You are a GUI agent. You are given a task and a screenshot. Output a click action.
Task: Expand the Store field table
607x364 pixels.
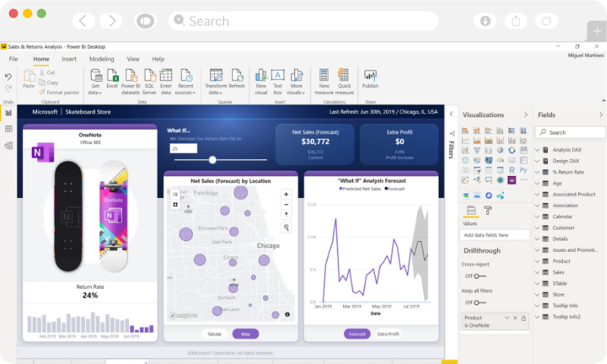coord(537,295)
